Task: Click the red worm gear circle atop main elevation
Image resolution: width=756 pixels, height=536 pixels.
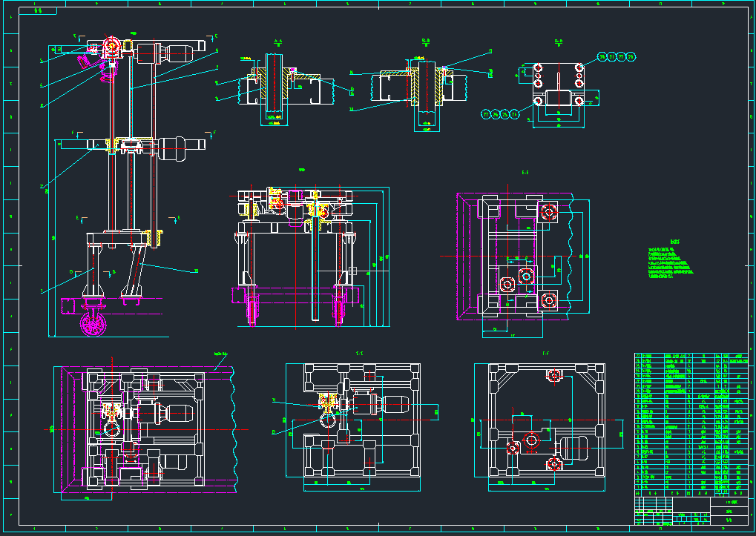Action: point(111,45)
